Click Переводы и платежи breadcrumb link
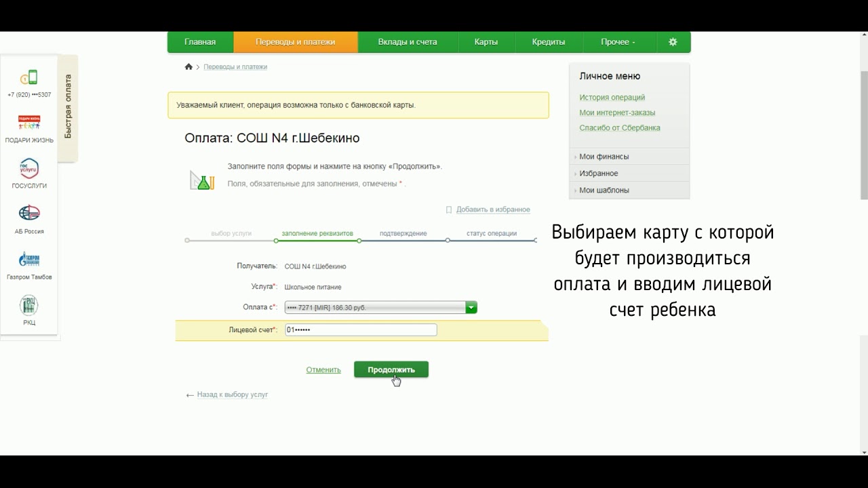This screenshot has width=868, height=488. point(235,67)
